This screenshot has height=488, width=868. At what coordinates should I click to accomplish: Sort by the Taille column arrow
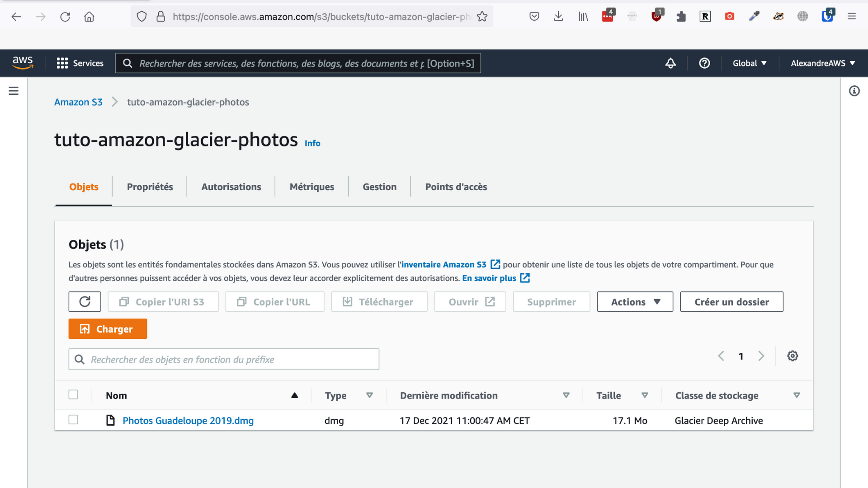click(x=645, y=395)
